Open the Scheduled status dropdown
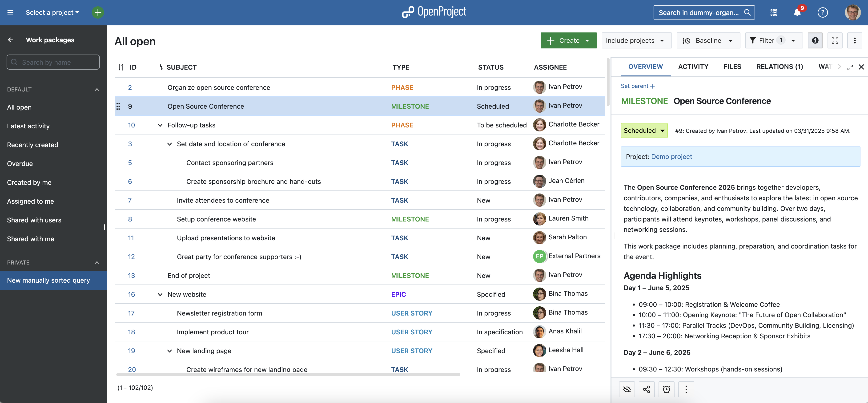 pos(644,131)
